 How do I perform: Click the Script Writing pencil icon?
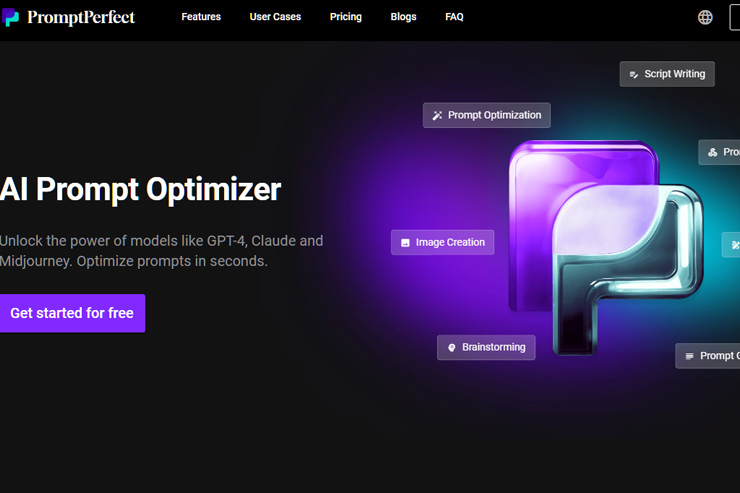pos(633,75)
